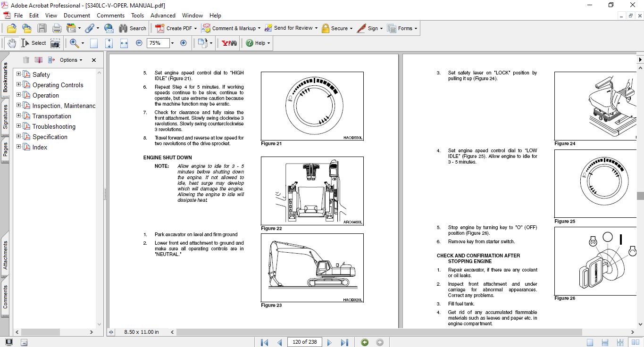Enable Continuous page layout
This screenshot has width=644, height=347.
coord(605,342)
